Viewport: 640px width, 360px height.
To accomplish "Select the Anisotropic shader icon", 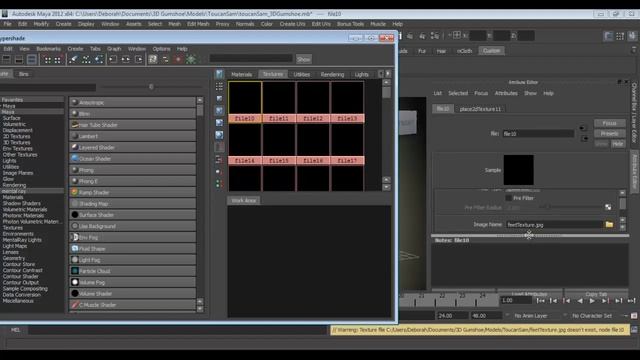I will pyautogui.click(x=75, y=102).
